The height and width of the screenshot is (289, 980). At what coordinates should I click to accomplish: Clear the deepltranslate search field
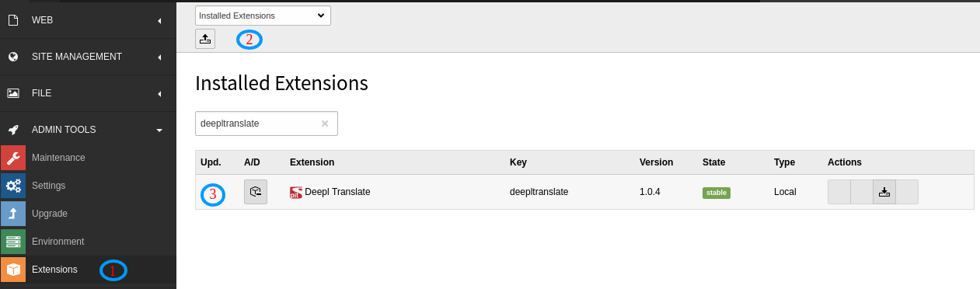tap(325, 124)
